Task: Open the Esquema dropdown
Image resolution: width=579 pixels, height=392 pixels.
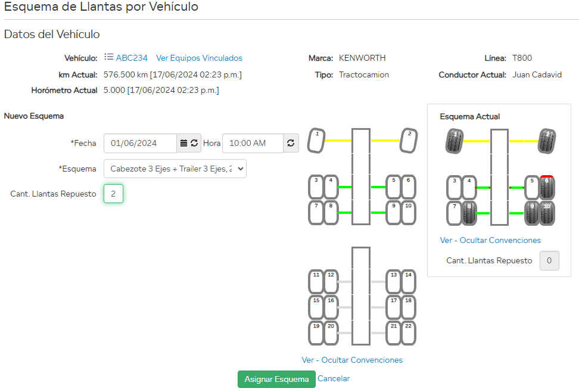Action: click(175, 169)
